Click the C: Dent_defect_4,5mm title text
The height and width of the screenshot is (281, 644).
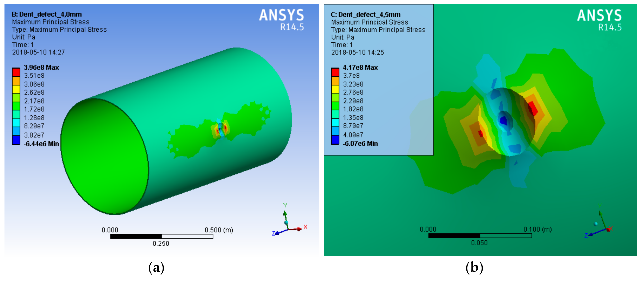tap(365, 14)
